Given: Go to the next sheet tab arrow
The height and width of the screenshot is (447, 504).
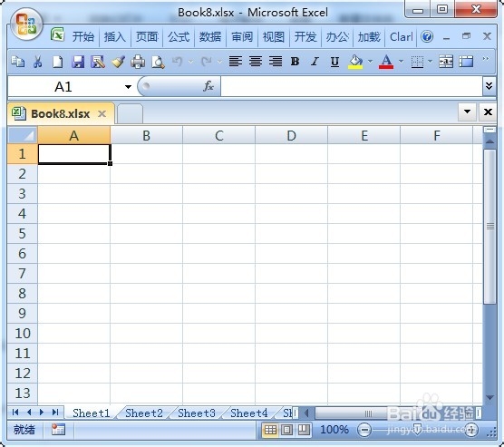Looking at the screenshot, I should pyautogui.click(x=42, y=412).
